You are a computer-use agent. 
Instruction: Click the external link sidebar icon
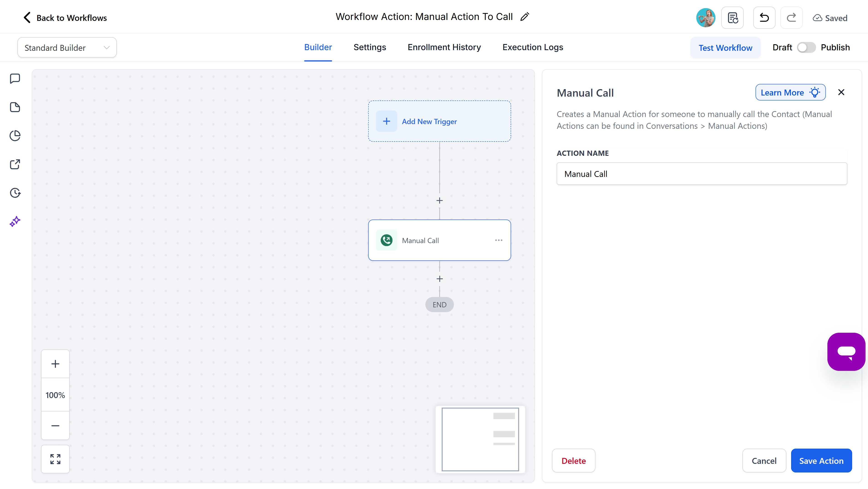(15, 164)
